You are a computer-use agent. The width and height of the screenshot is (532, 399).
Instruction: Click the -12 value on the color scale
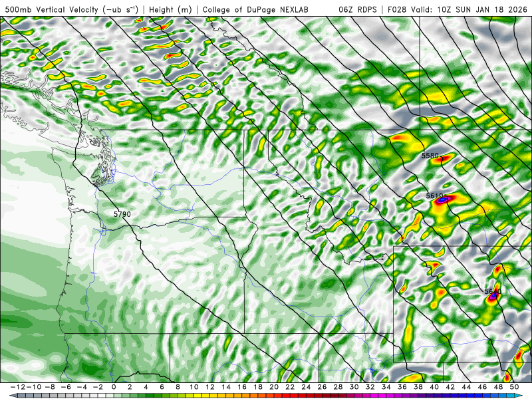(17, 387)
